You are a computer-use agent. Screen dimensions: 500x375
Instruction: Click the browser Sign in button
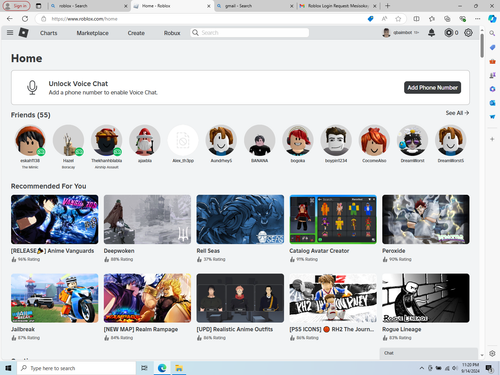[16, 6]
